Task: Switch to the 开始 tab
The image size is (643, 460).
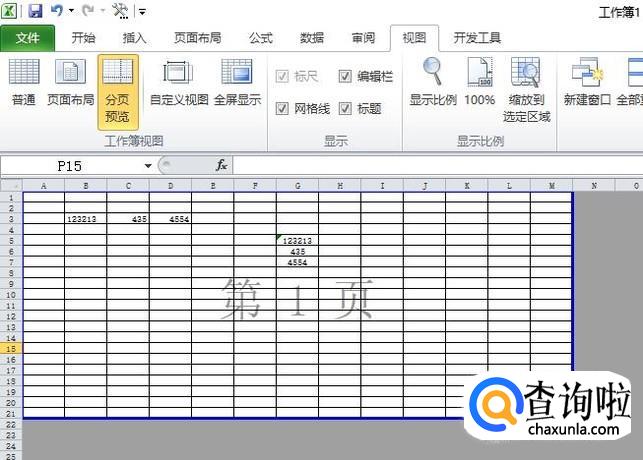Action: pyautogui.click(x=83, y=38)
